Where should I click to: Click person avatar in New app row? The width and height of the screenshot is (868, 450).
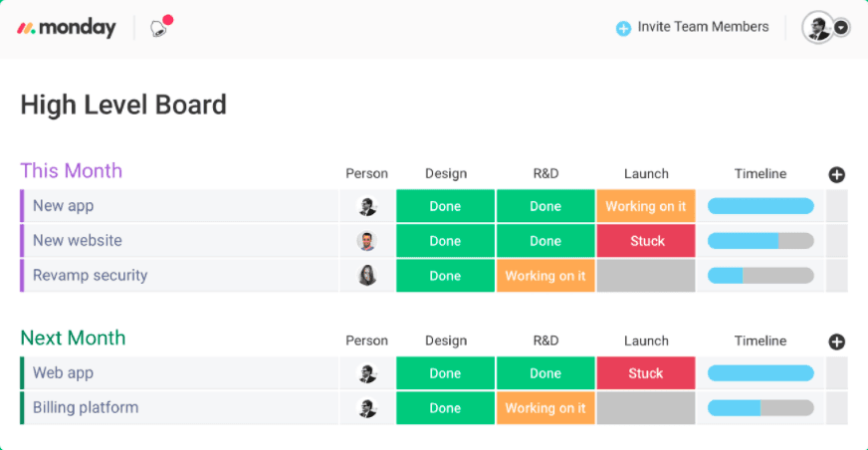[x=367, y=206]
